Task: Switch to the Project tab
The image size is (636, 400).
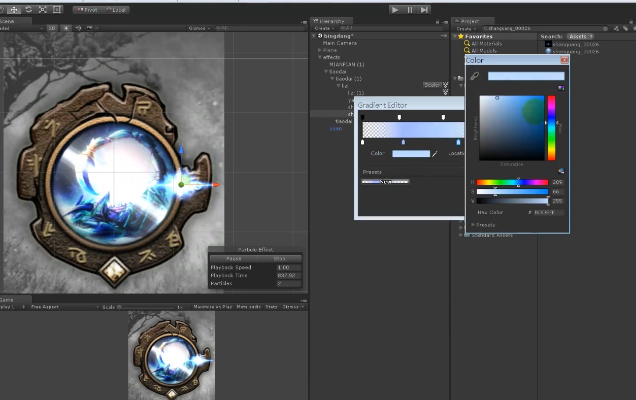Action: [x=467, y=20]
